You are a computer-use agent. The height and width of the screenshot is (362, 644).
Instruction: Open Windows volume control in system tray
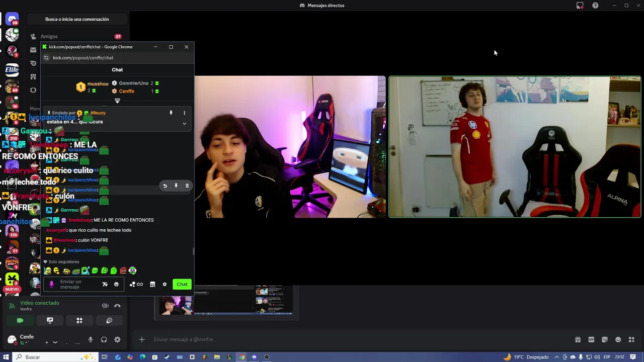[596, 357]
